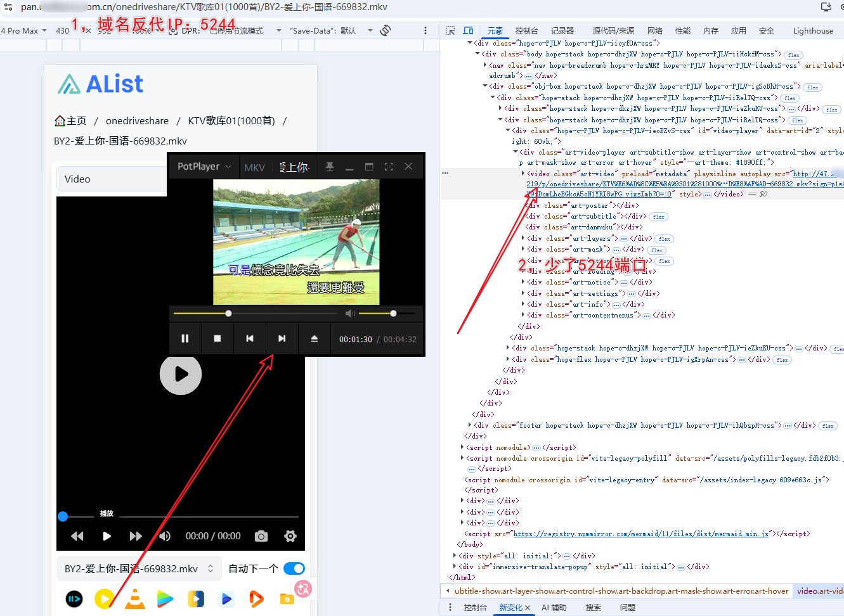
Task: Open with the blue play-button player icon
Action: (x=226, y=599)
